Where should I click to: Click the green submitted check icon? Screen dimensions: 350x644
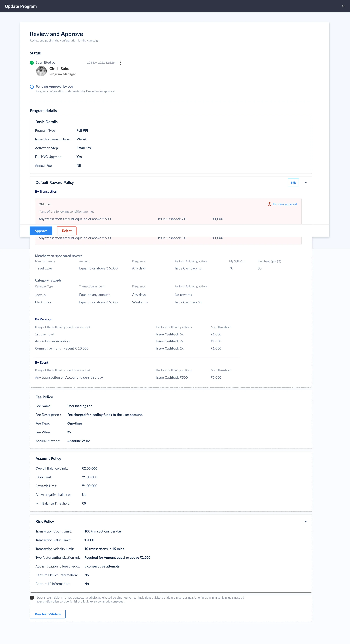click(32, 63)
